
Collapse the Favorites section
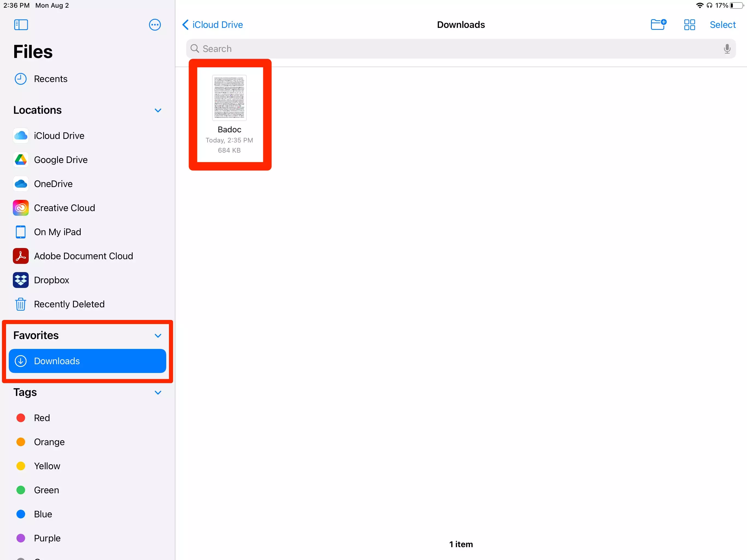pos(158,336)
